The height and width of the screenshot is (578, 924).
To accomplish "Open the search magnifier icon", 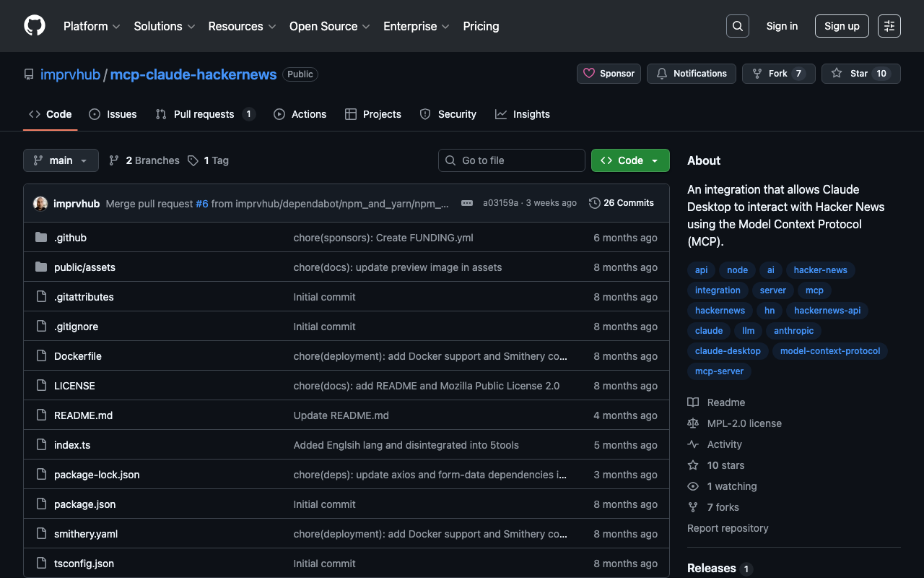I will pos(737,26).
